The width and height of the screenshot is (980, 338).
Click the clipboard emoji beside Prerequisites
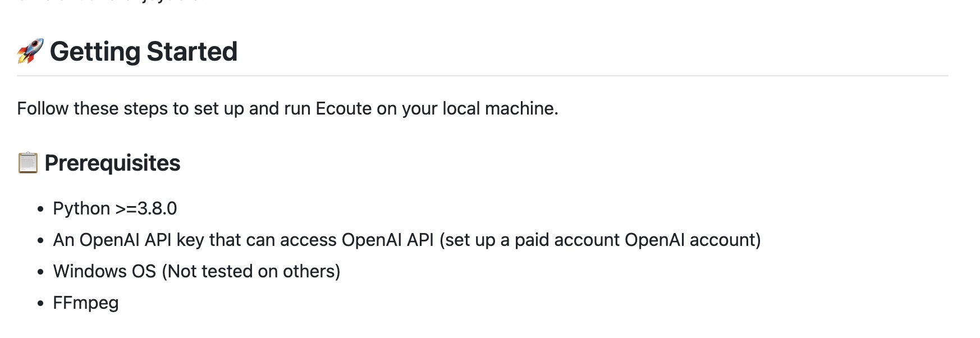(x=28, y=163)
